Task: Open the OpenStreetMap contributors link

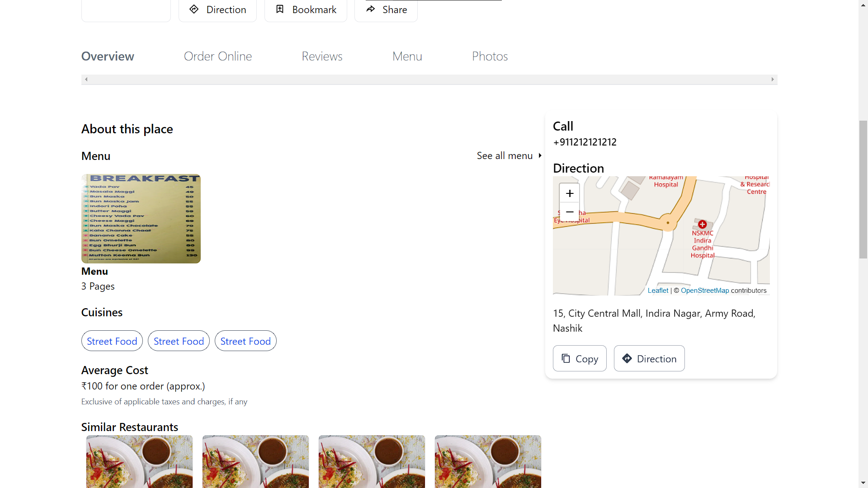Action: coord(705,290)
